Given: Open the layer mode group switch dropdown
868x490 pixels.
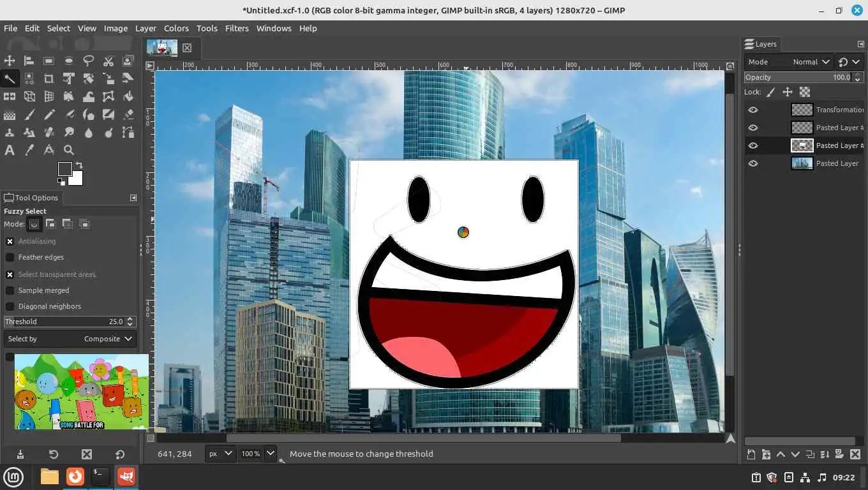Looking at the screenshot, I should click(x=849, y=62).
